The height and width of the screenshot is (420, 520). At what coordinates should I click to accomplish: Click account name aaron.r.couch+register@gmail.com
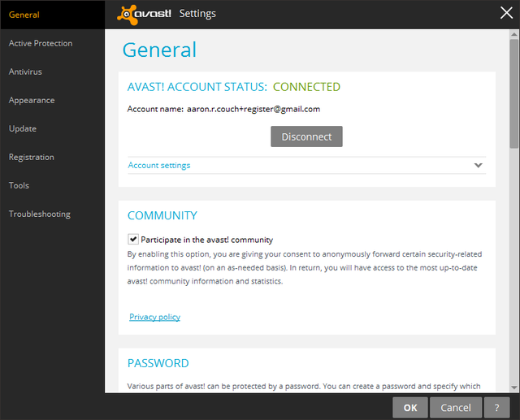click(x=253, y=109)
